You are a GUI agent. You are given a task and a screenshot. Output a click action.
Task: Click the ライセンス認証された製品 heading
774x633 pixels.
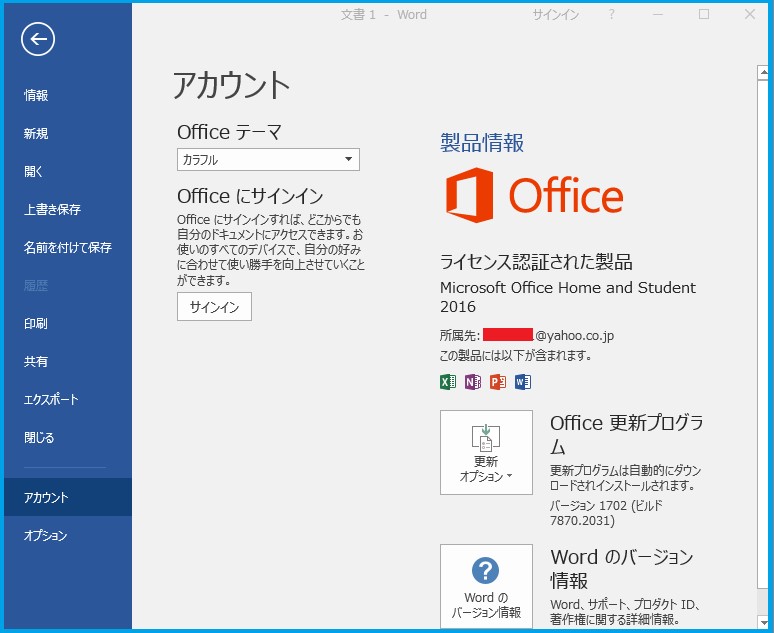pyautogui.click(x=536, y=262)
